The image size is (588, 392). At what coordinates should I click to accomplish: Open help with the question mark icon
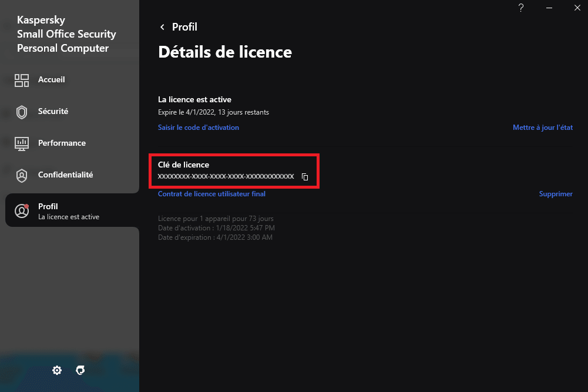[x=520, y=8]
